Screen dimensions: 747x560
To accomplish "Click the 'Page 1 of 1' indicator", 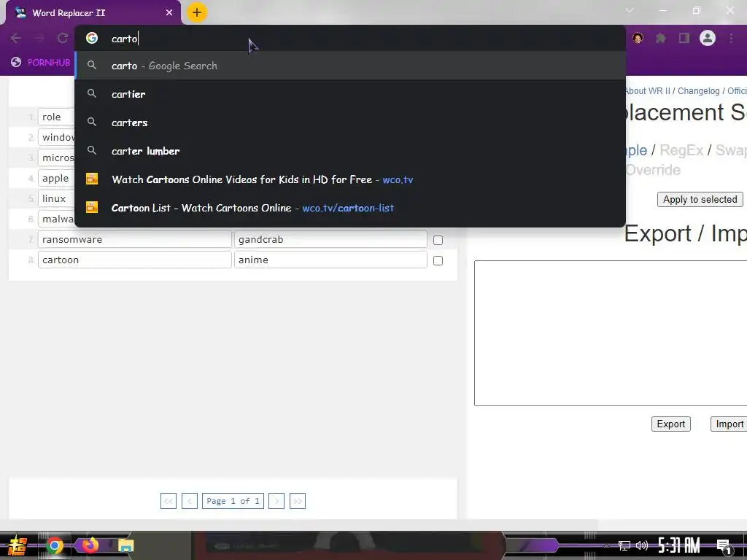I will 233,501.
